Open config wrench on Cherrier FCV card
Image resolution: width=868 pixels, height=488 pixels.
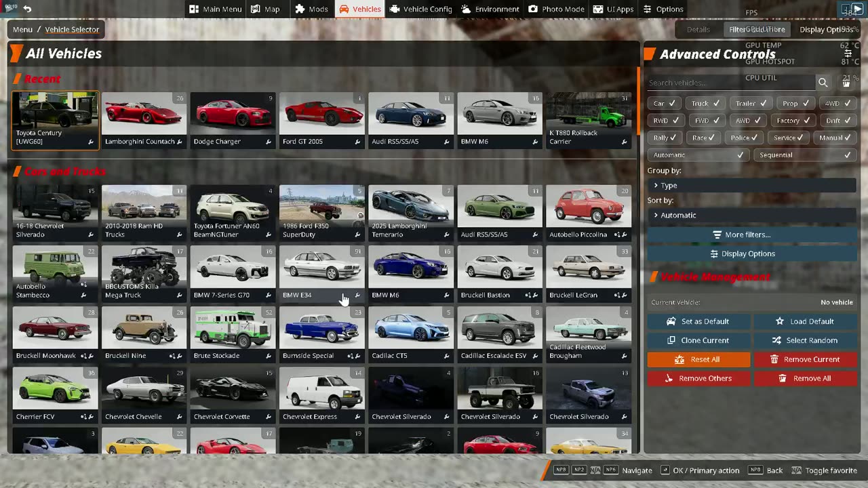click(90, 417)
